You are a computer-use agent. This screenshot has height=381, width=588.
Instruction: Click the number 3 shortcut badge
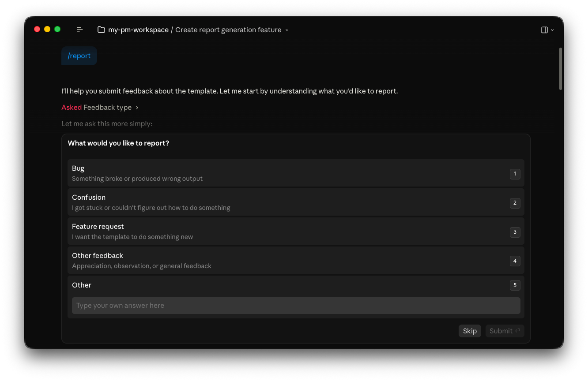coord(515,232)
